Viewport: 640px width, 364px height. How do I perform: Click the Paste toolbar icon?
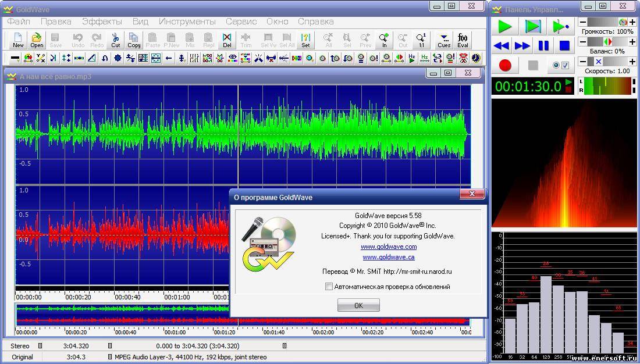pos(152,40)
